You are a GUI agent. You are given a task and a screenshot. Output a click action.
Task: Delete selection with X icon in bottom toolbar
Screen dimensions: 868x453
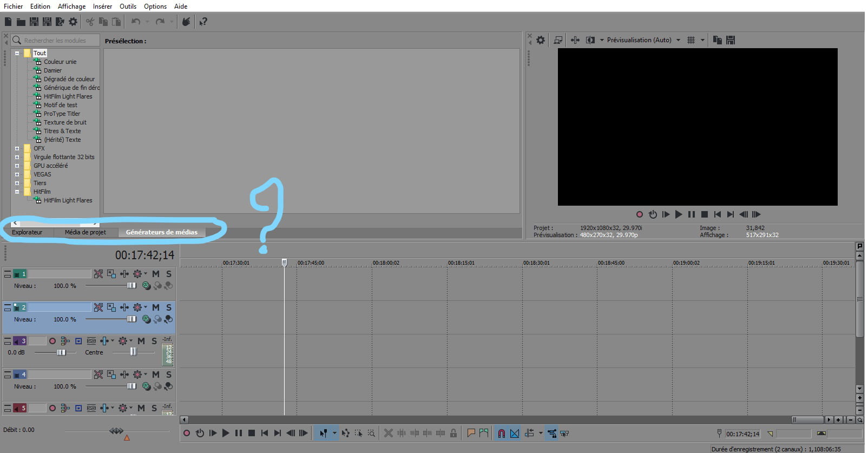click(x=388, y=433)
